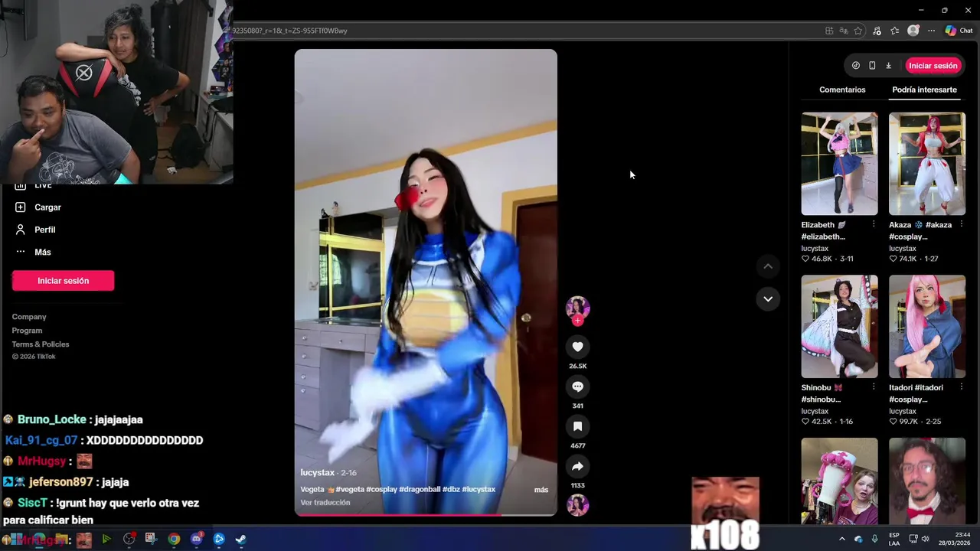Open Copilot Chat in the browser toolbar
Viewport: 980px width, 551px height.
(x=959, y=31)
